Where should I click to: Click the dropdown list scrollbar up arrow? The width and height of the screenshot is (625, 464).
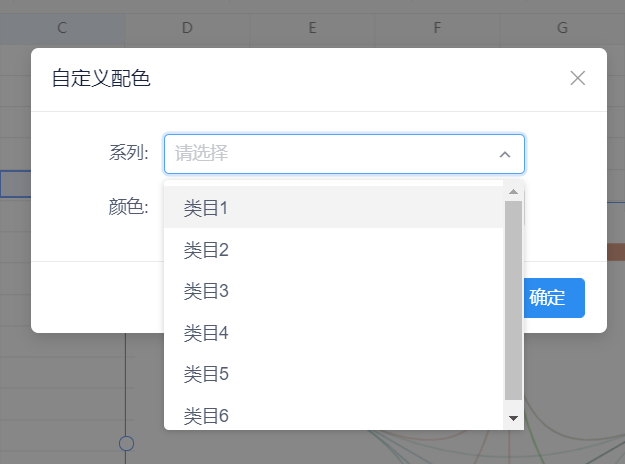pos(513,191)
